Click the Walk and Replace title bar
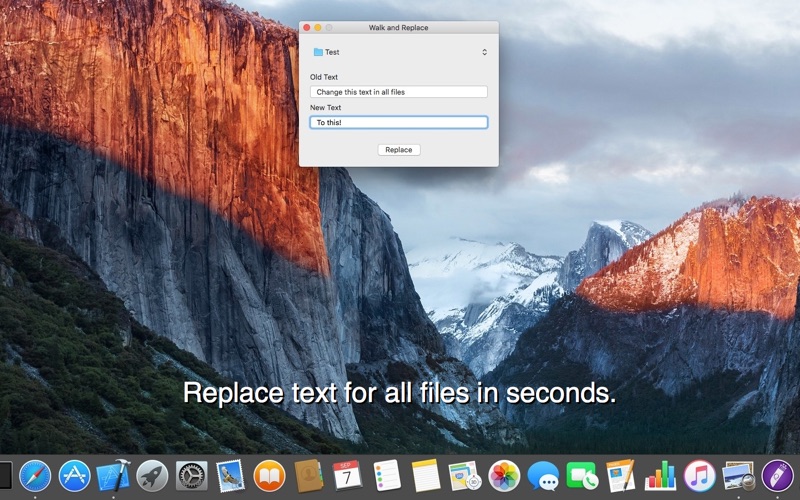This screenshot has height=500, width=800. click(x=398, y=28)
